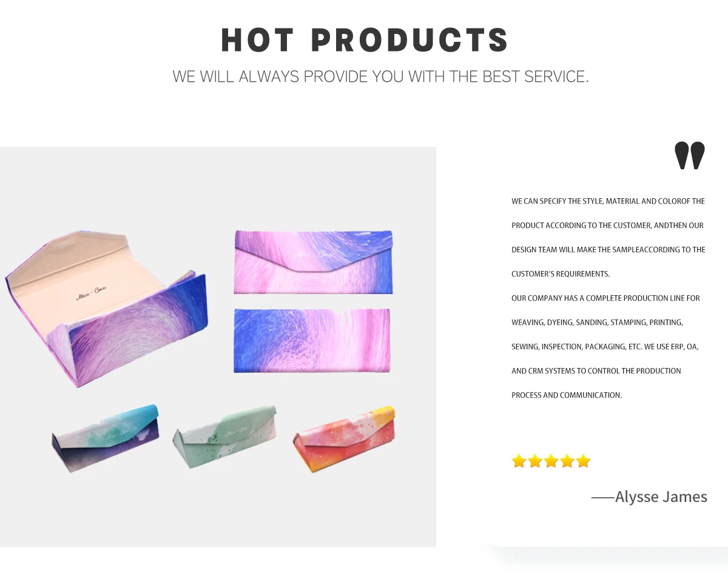Viewport: 728px width, 582px height.
Task: Click the third gold rating star
Action: pyautogui.click(x=551, y=461)
